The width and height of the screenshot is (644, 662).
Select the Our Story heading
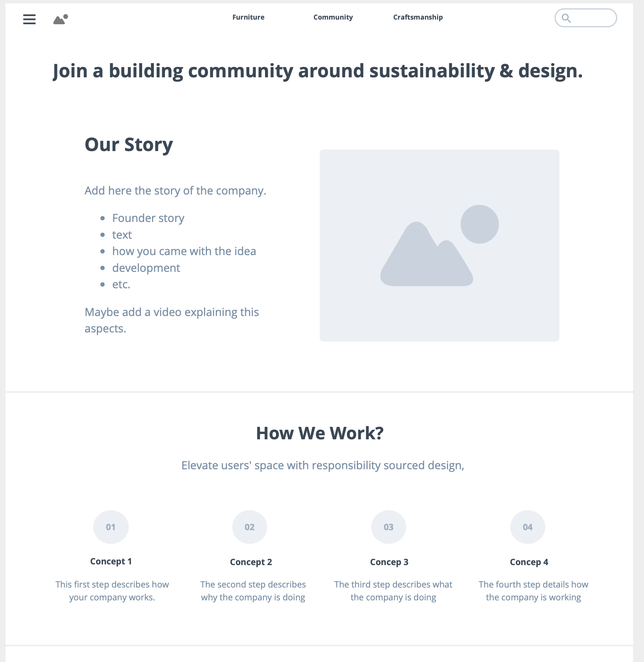click(129, 145)
